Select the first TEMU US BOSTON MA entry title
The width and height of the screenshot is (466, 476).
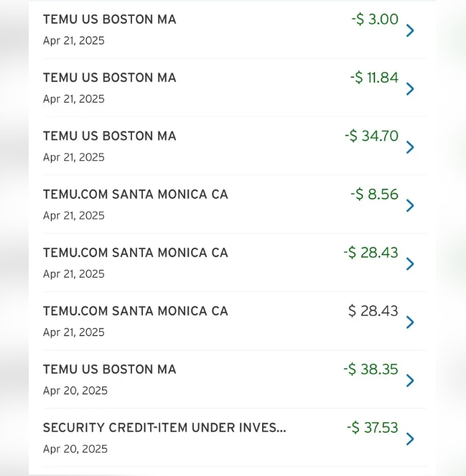point(110,19)
